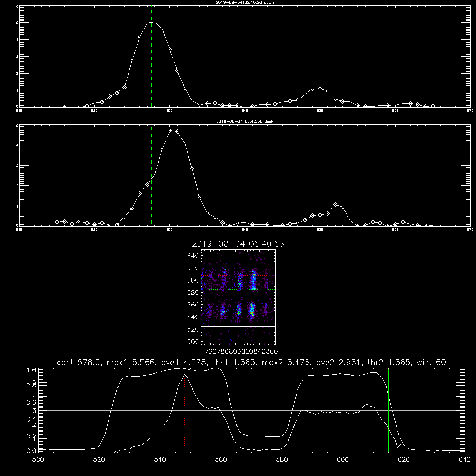Click the 620 x-axis label of the bottom plot
Screen dimensions: 476x476
(x=404, y=460)
